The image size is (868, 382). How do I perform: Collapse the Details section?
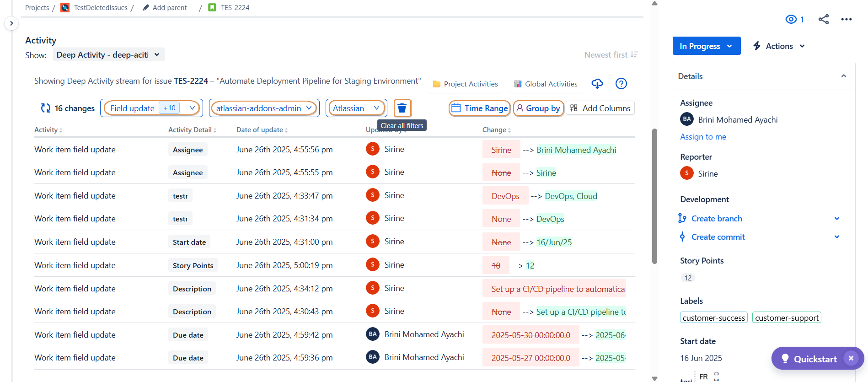click(x=843, y=76)
